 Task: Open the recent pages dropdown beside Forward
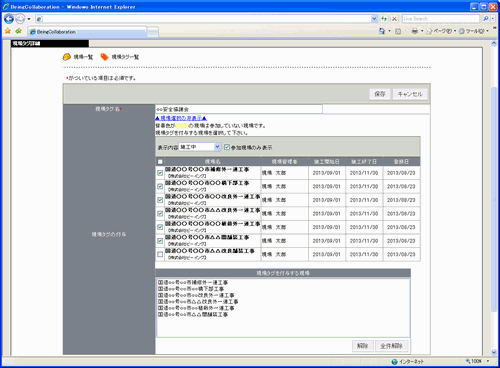[x=29, y=19]
